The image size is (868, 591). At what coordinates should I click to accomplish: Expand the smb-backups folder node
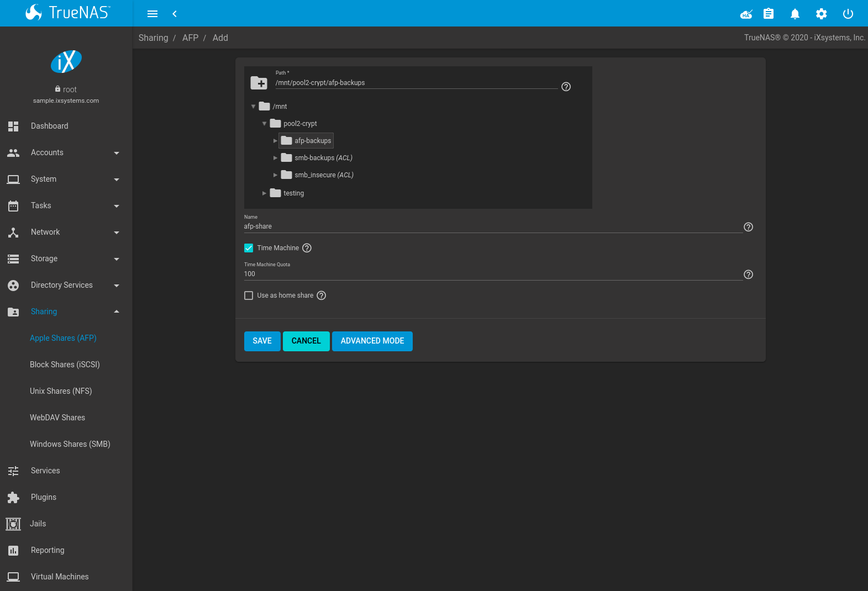click(x=275, y=158)
